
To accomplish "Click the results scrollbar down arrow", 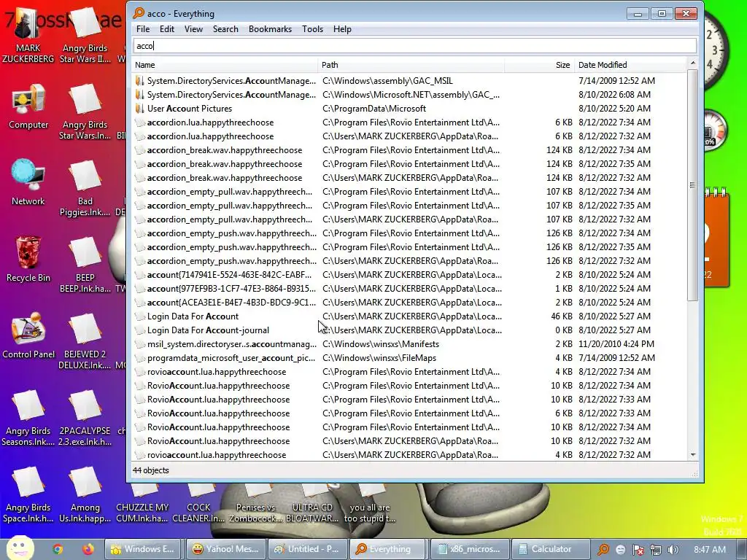I will click(x=693, y=455).
